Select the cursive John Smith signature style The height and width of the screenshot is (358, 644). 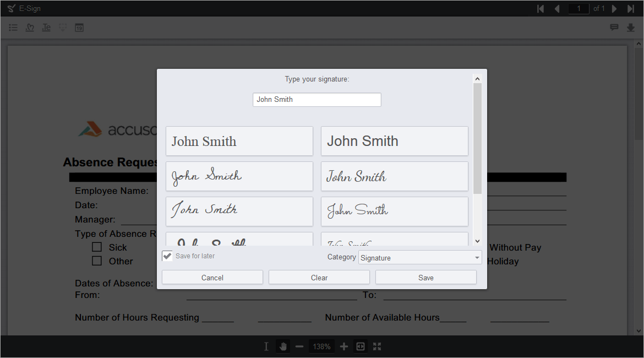coord(239,176)
